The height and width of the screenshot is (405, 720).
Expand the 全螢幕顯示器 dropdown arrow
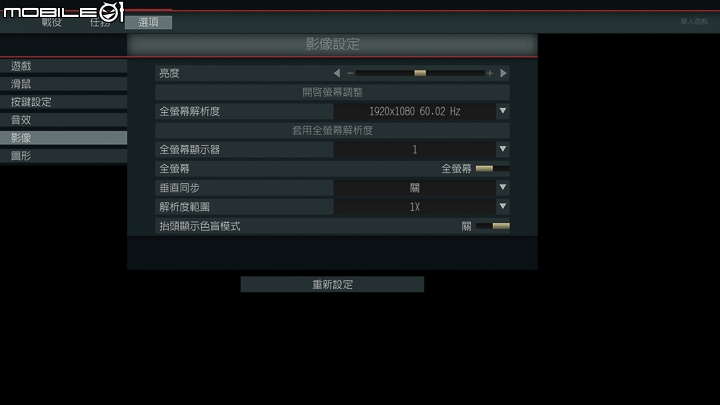pos(503,149)
